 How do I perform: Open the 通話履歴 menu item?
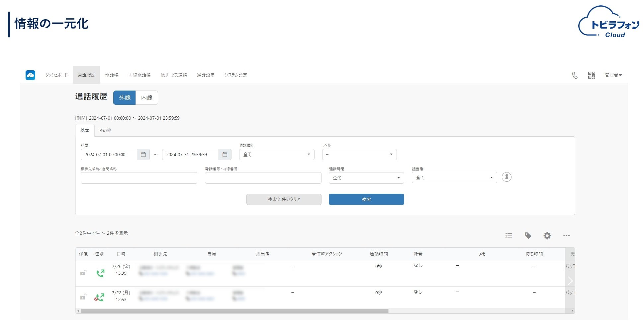coord(86,75)
